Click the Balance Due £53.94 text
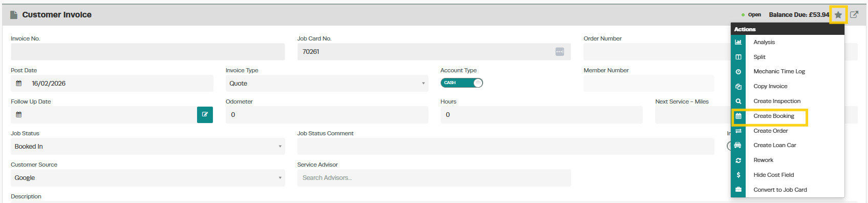This screenshot has height=203, width=868. coord(799,15)
